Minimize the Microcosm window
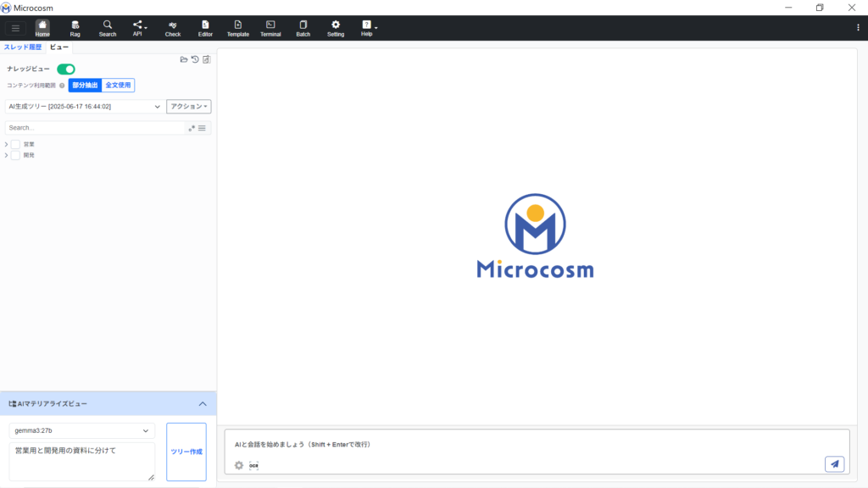The height and width of the screenshot is (488, 868). (788, 8)
